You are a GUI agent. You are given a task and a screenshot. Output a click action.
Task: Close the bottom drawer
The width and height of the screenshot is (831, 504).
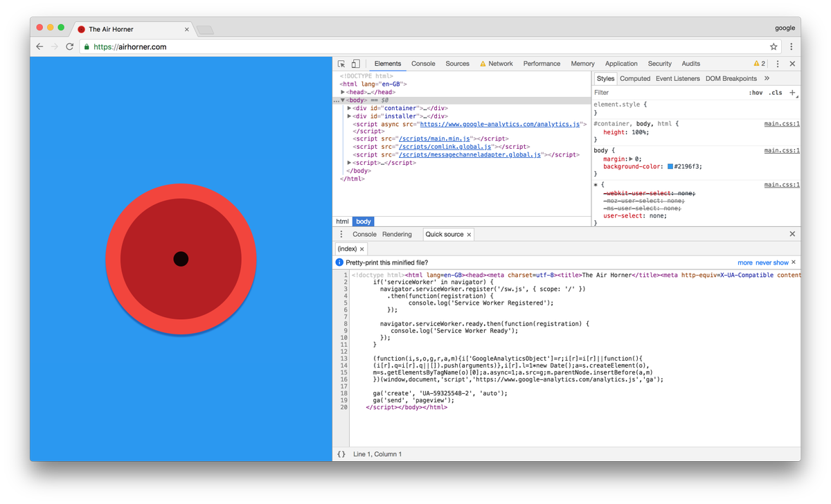[x=792, y=234]
